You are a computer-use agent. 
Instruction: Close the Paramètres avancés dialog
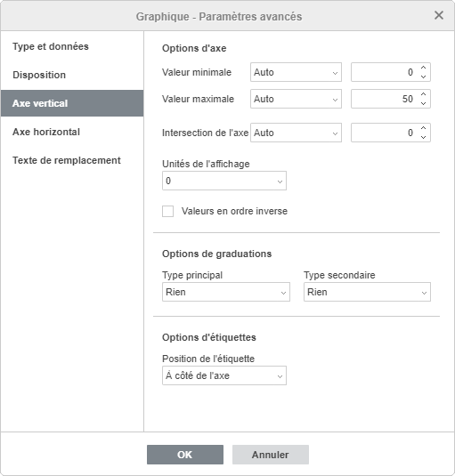[439, 15]
